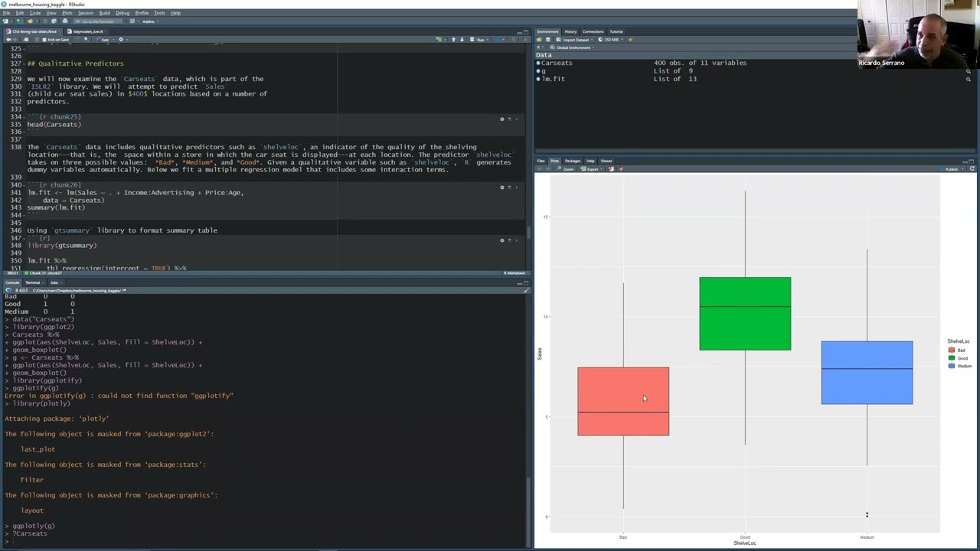Click the back navigation arrow in editor
This screenshot has height=551, width=980.
[8, 40]
